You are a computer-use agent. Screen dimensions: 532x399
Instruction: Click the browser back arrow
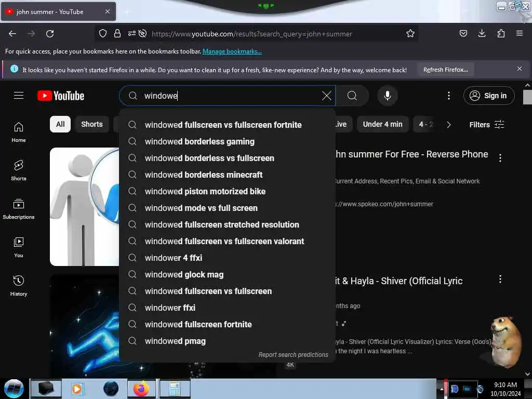[12, 34]
